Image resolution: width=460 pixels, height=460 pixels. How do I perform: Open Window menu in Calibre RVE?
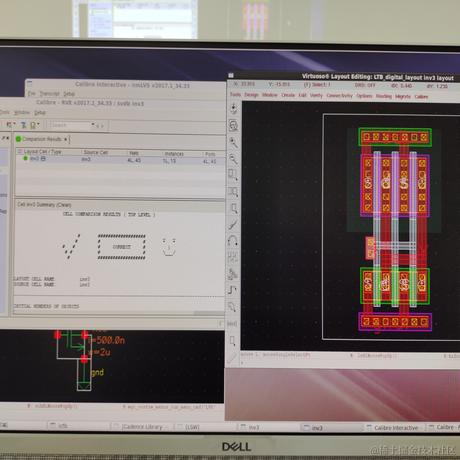pyautogui.click(x=22, y=112)
